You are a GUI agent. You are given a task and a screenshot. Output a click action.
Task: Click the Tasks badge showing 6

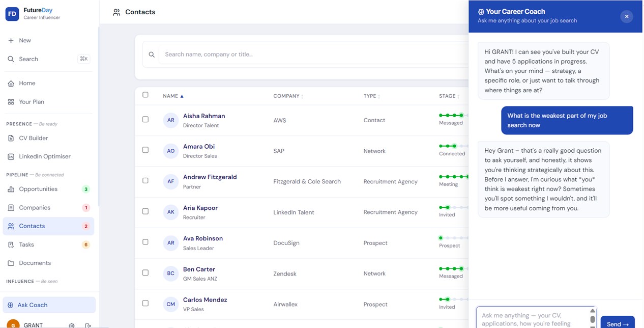(86, 245)
